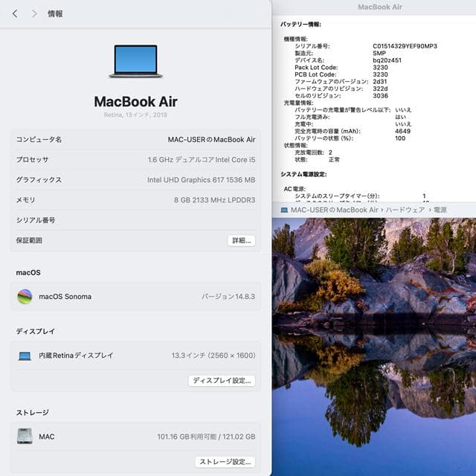The height and width of the screenshot is (476, 476).
Task: Click the ディスプレイ section heading
Action: click(36, 331)
